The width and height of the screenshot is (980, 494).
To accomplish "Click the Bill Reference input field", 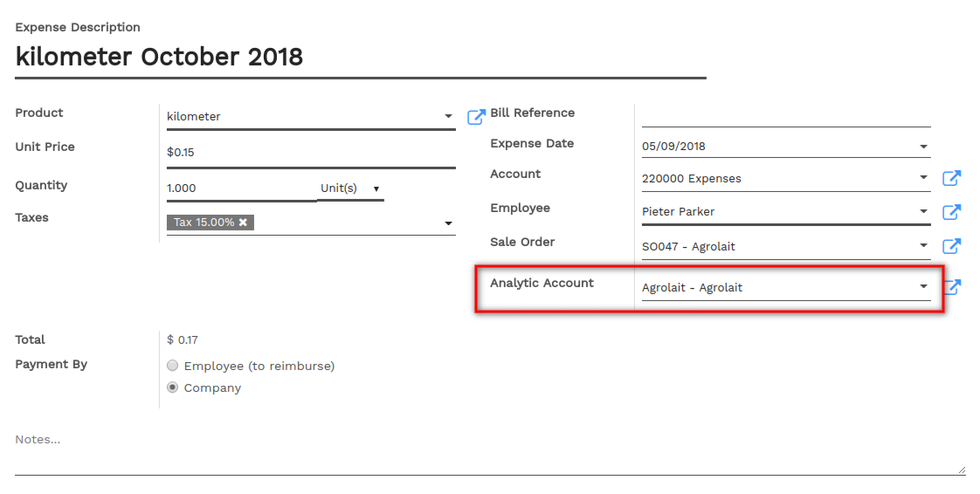I will (x=785, y=115).
